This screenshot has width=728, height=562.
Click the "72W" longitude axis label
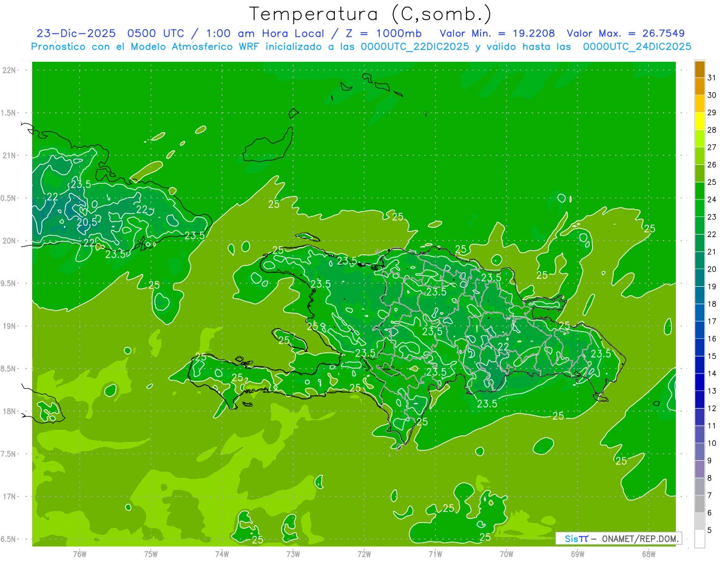(x=364, y=554)
